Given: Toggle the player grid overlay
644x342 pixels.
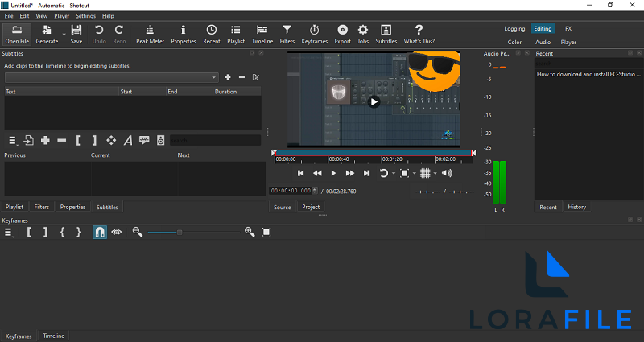Looking at the screenshot, I should click(425, 173).
